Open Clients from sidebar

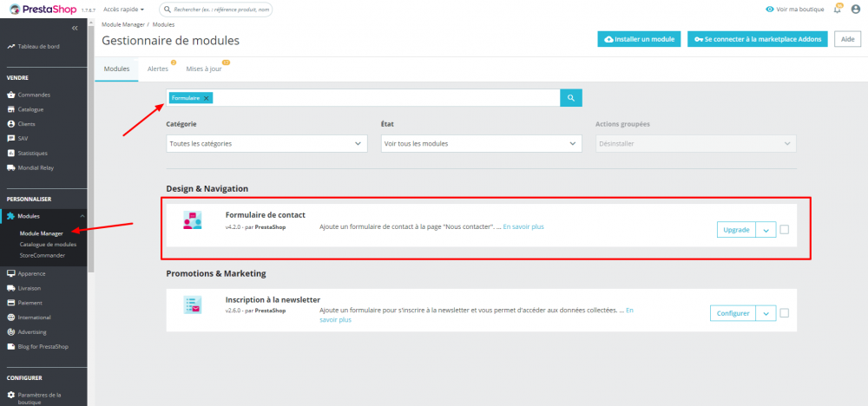click(23, 124)
